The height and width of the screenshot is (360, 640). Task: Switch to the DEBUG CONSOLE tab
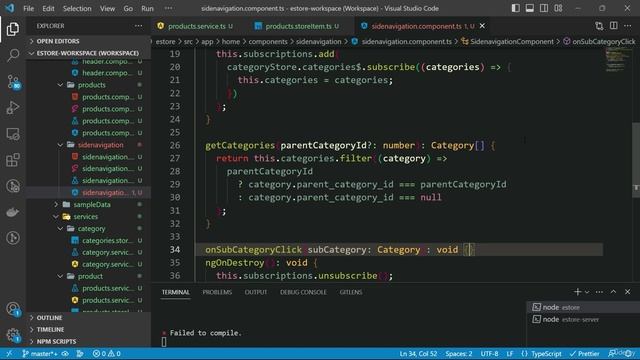303,292
